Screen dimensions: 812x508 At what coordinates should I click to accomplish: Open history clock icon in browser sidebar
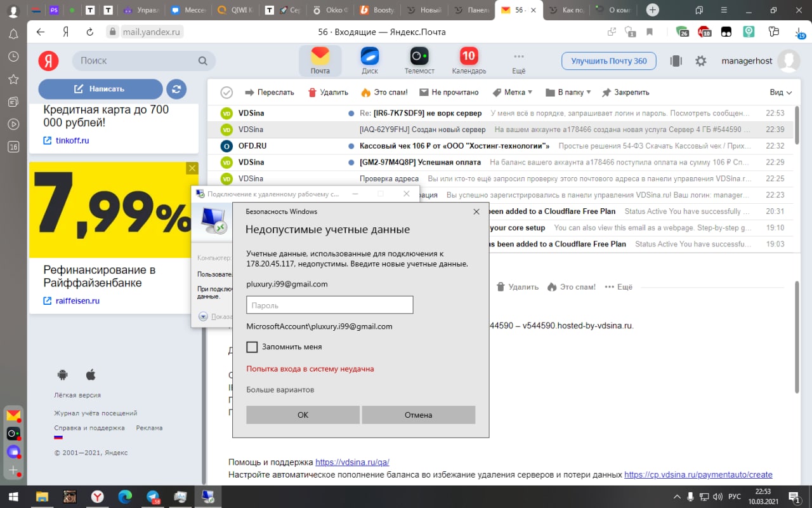13,57
